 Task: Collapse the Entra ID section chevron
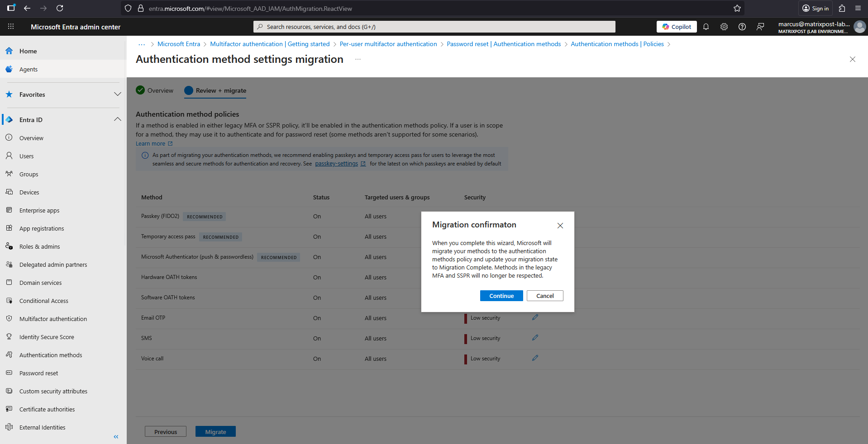[118, 120]
